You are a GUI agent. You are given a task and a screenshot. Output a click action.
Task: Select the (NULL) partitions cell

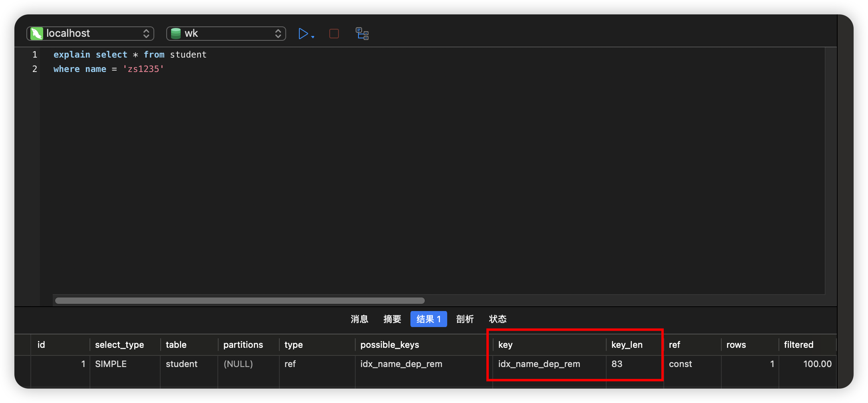point(249,364)
